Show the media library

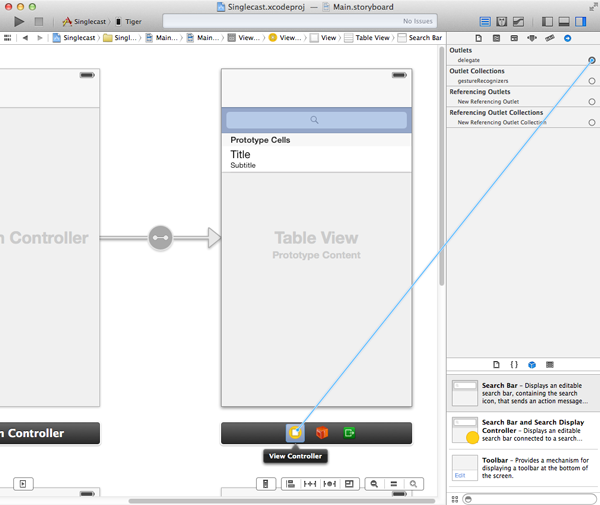tap(550, 365)
